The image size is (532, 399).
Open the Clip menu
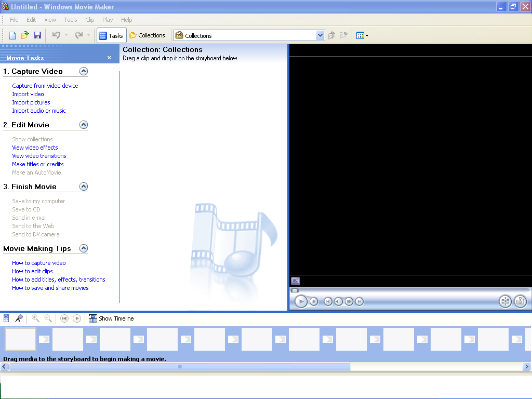[x=89, y=20]
